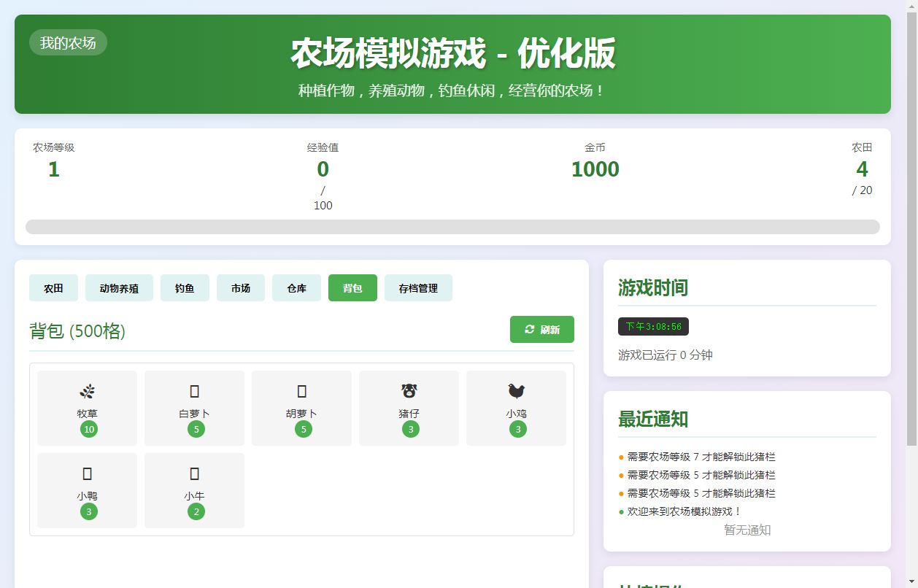Open the 动物养殖 tab
This screenshot has height=588, width=918.
pyautogui.click(x=119, y=288)
